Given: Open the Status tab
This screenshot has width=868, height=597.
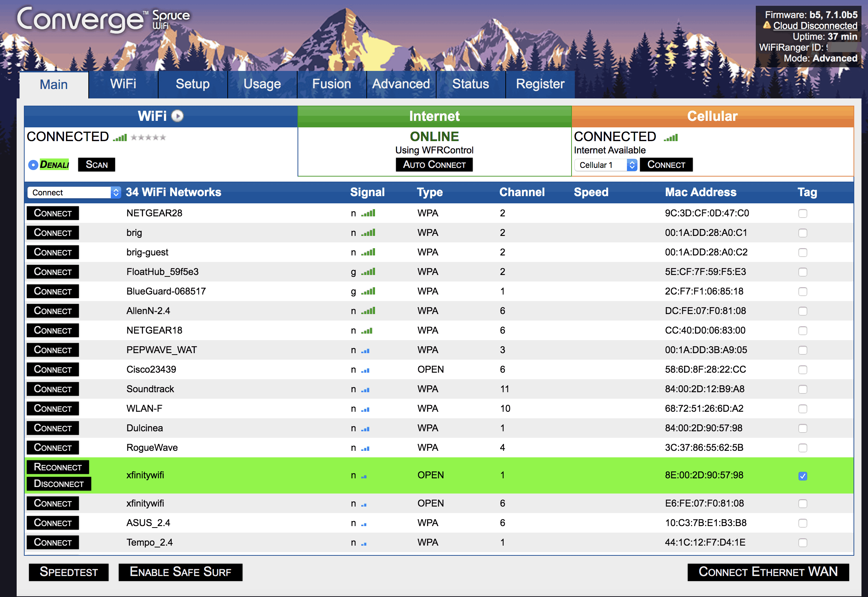Looking at the screenshot, I should (x=471, y=84).
